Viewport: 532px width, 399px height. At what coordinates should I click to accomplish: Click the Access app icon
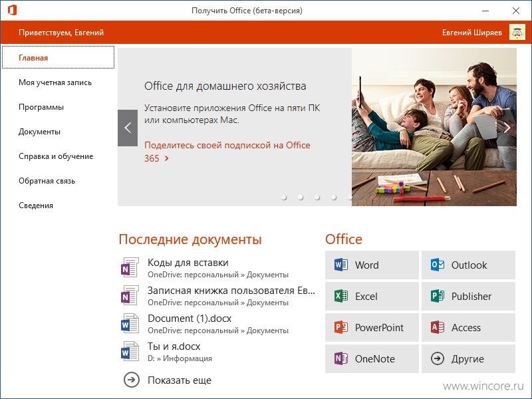click(438, 327)
